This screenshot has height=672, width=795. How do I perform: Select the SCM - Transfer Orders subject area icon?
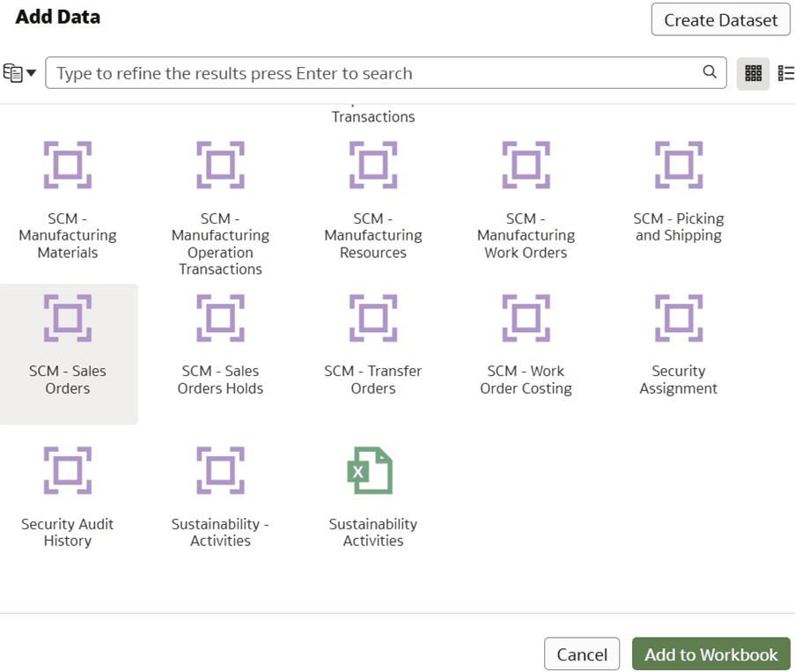coord(373,318)
